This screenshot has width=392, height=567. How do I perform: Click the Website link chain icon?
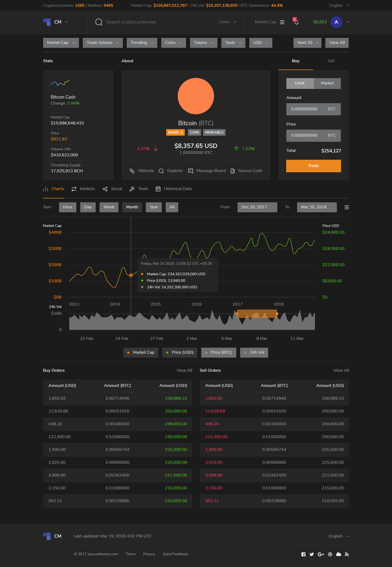tap(132, 171)
